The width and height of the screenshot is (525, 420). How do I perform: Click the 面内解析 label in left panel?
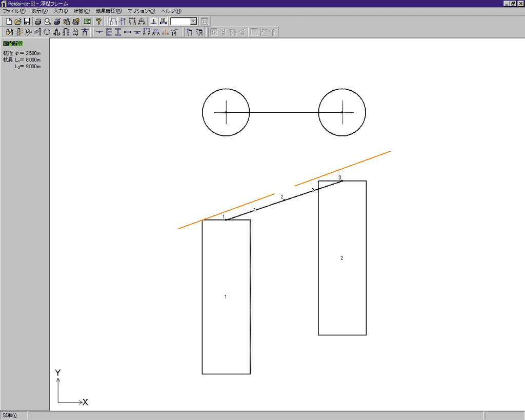[x=13, y=44]
